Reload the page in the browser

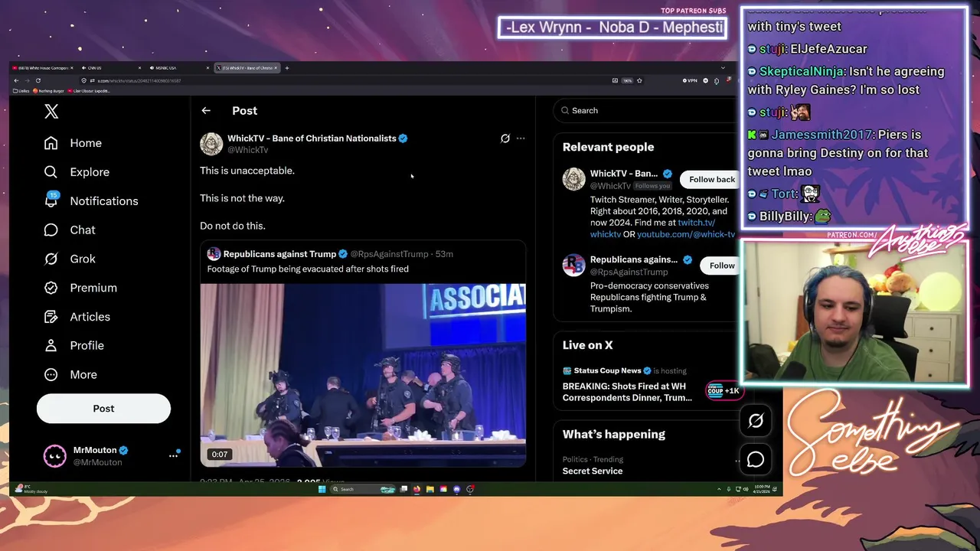click(38, 80)
